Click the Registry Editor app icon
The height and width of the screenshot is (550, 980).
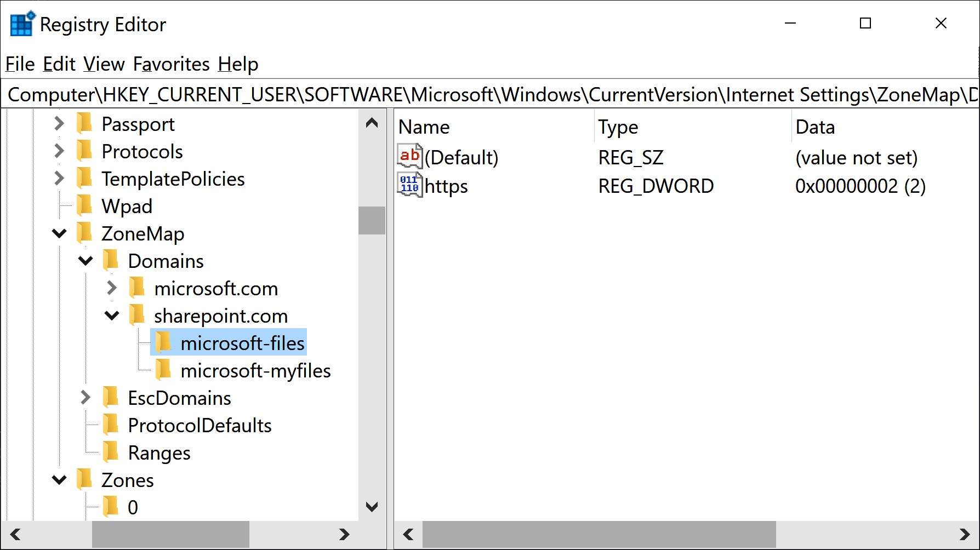click(22, 24)
